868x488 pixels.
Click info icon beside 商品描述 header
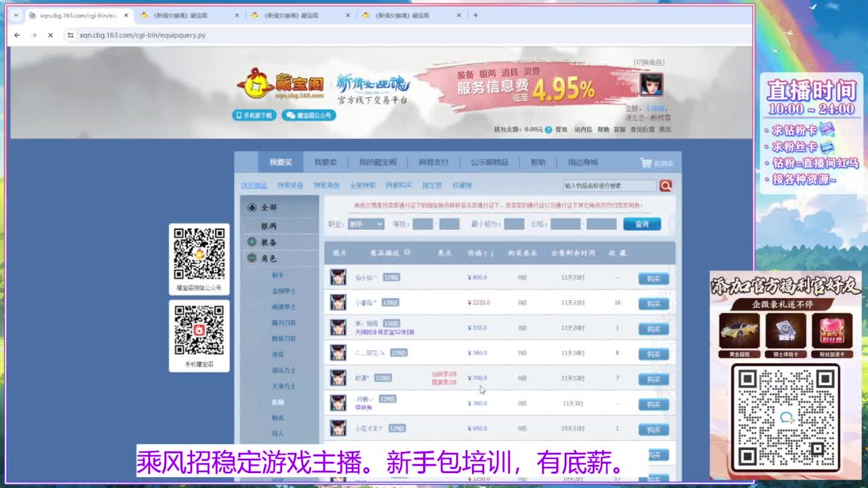(408, 252)
